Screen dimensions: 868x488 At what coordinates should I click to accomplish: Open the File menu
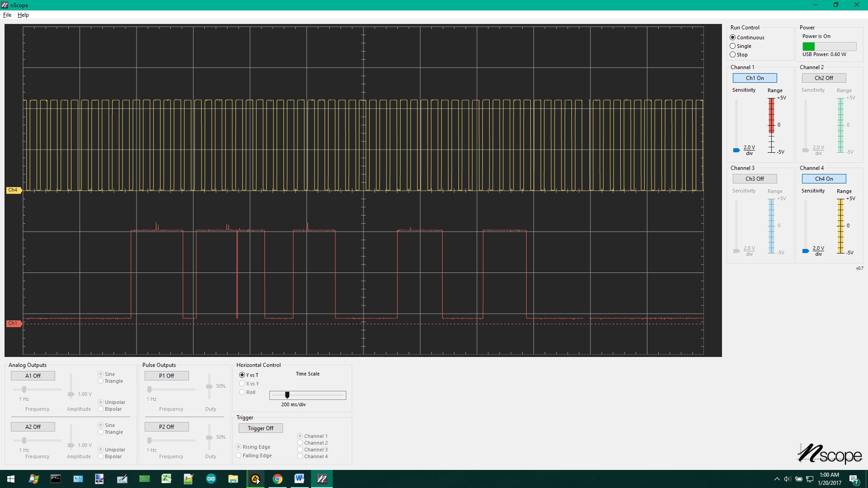[x=7, y=14]
